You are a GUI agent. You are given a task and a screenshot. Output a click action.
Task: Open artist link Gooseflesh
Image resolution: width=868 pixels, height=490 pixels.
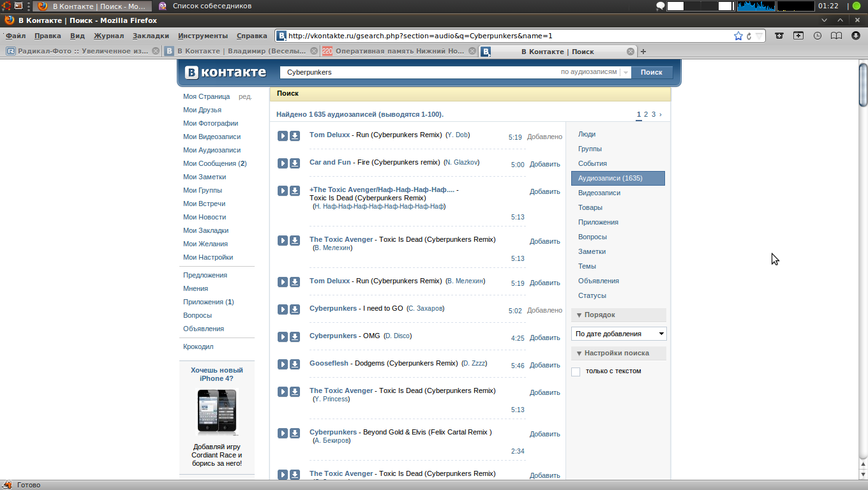(x=329, y=363)
